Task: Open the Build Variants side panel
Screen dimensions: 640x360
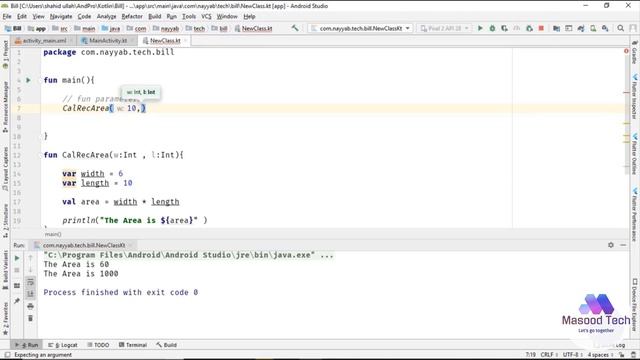Action: pyautogui.click(x=5, y=269)
